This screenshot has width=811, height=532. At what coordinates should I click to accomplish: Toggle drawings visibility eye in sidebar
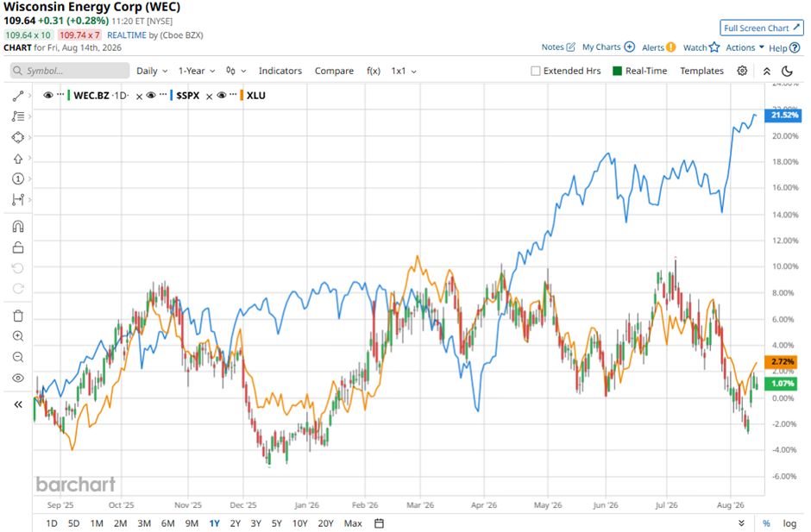pos(18,378)
